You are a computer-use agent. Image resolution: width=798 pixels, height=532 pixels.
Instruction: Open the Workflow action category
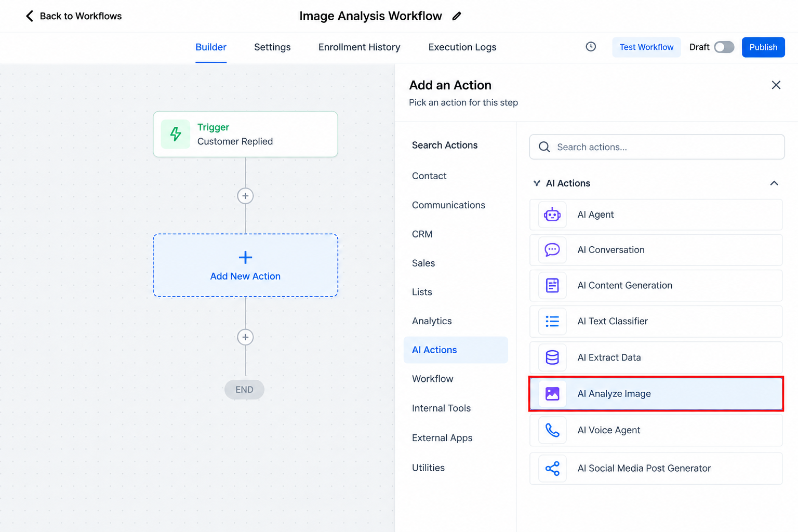click(433, 379)
